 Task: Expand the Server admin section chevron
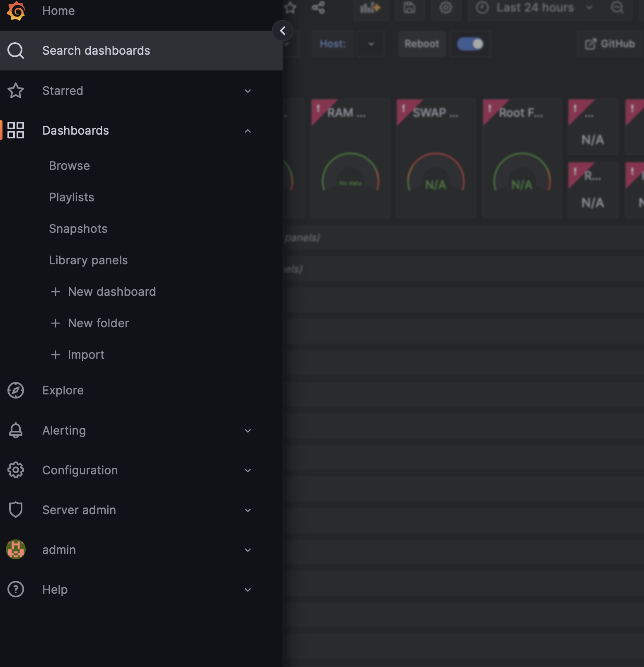pyautogui.click(x=248, y=510)
